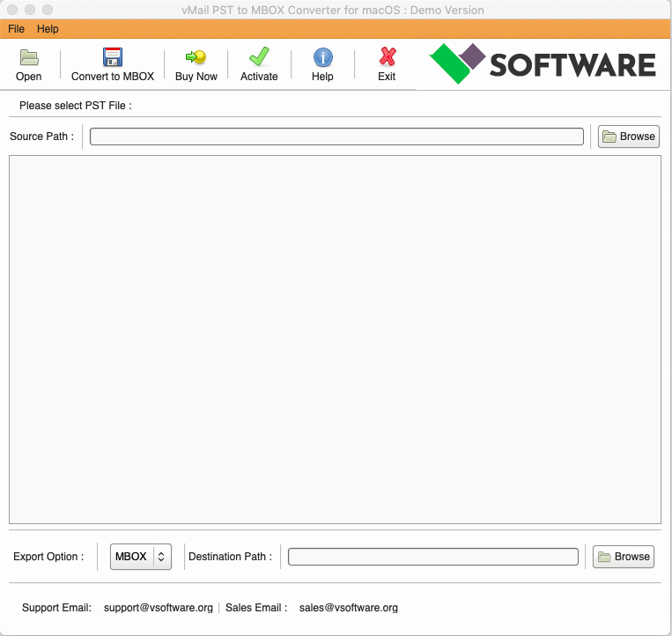Viewport: 672px width, 636px height.
Task: Select the support@vsoftware.org email text
Action: click(x=159, y=608)
